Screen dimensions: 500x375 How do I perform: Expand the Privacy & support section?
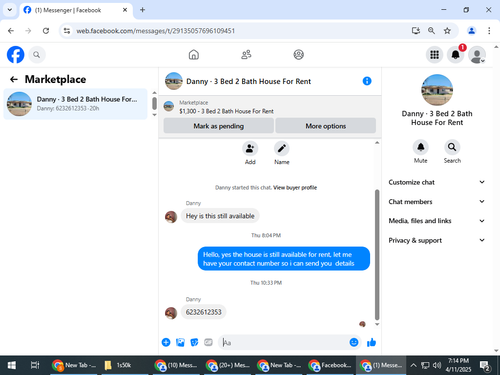[x=437, y=240]
